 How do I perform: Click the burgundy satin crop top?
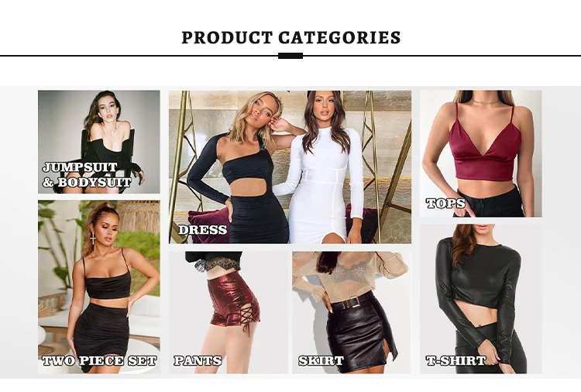tap(486, 148)
